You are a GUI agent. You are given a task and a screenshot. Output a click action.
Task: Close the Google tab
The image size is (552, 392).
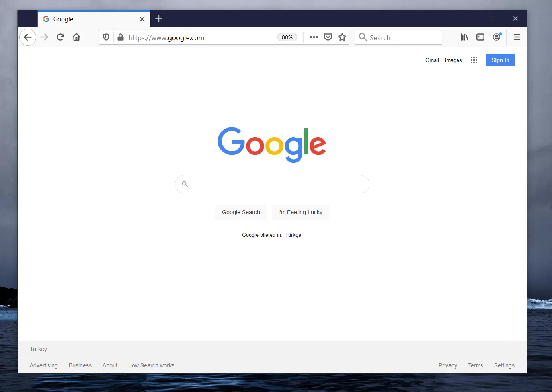coord(142,19)
